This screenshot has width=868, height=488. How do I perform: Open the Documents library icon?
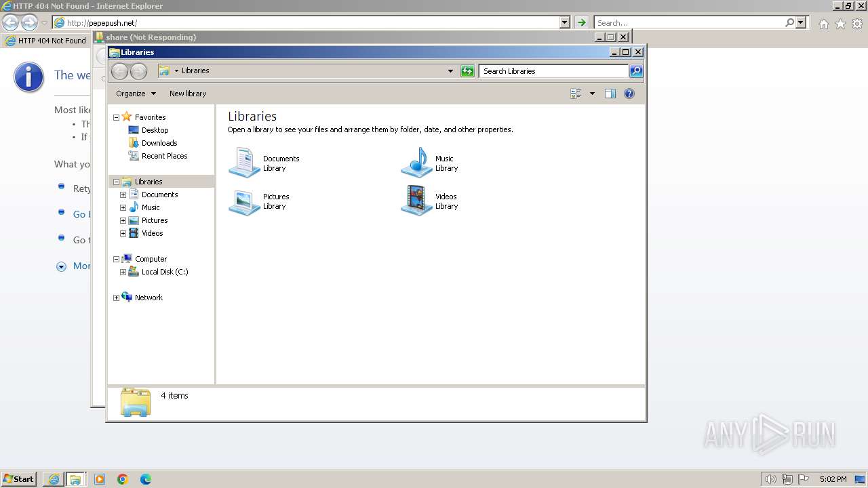pyautogui.click(x=244, y=163)
